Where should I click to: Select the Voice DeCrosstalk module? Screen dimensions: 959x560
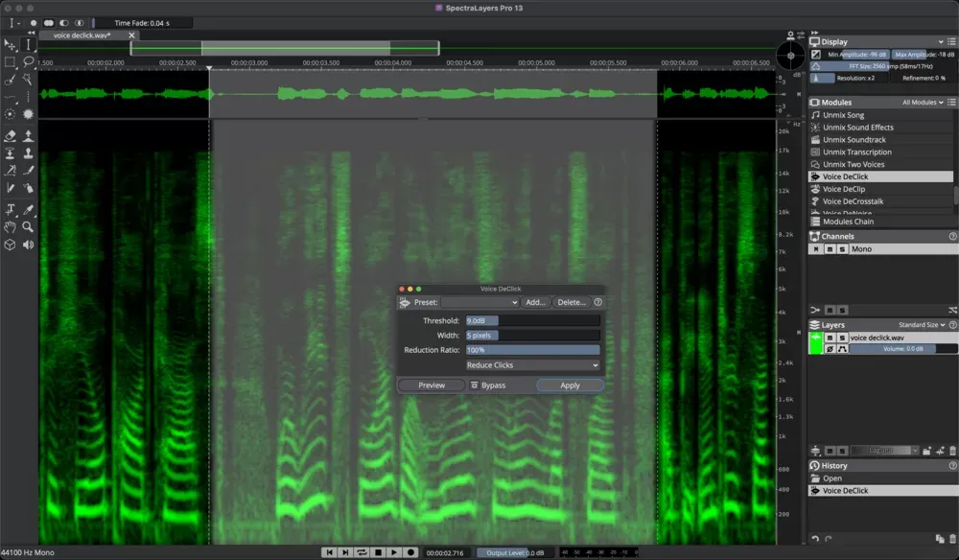(x=880, y=201)
